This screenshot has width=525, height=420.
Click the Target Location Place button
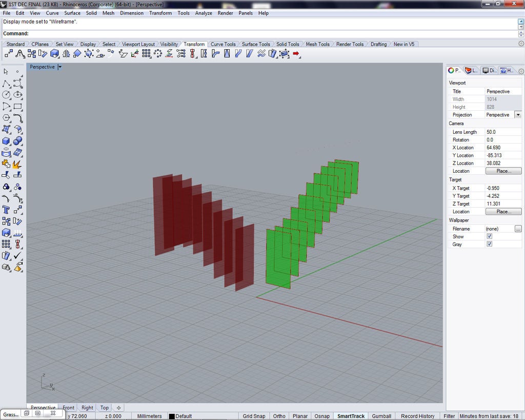point(503,212)
